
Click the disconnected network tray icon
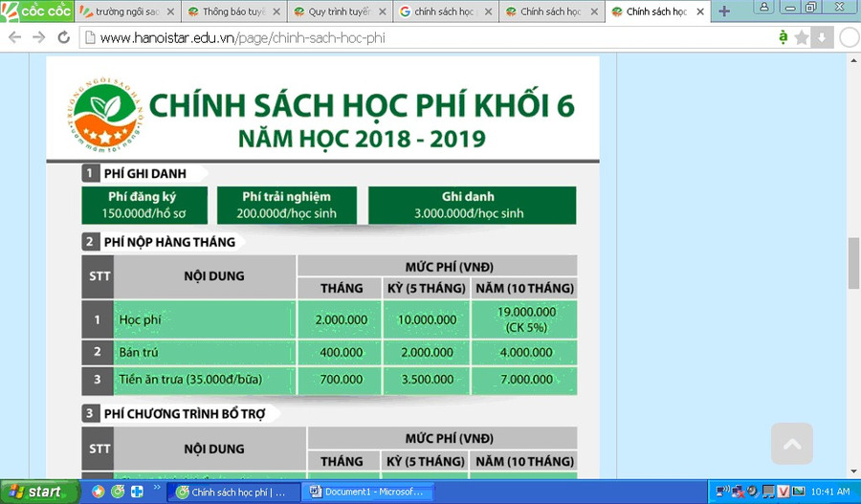pos(738,492)
